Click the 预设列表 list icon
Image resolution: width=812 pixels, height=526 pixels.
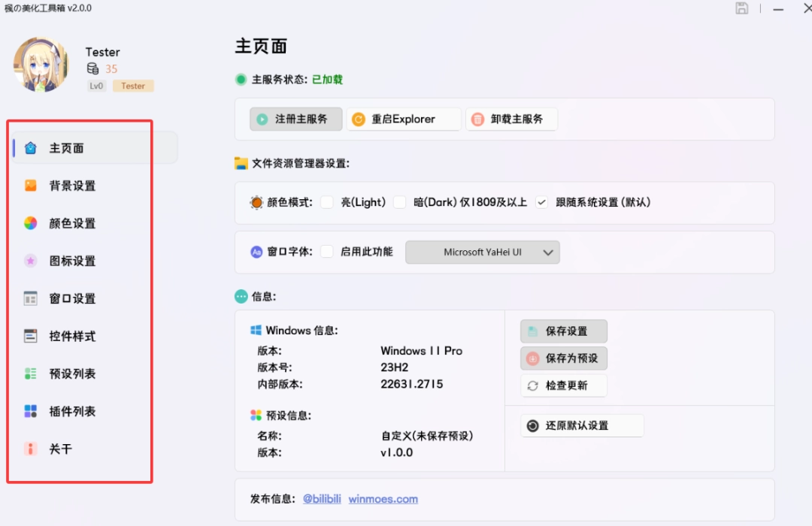pos(31,373)
